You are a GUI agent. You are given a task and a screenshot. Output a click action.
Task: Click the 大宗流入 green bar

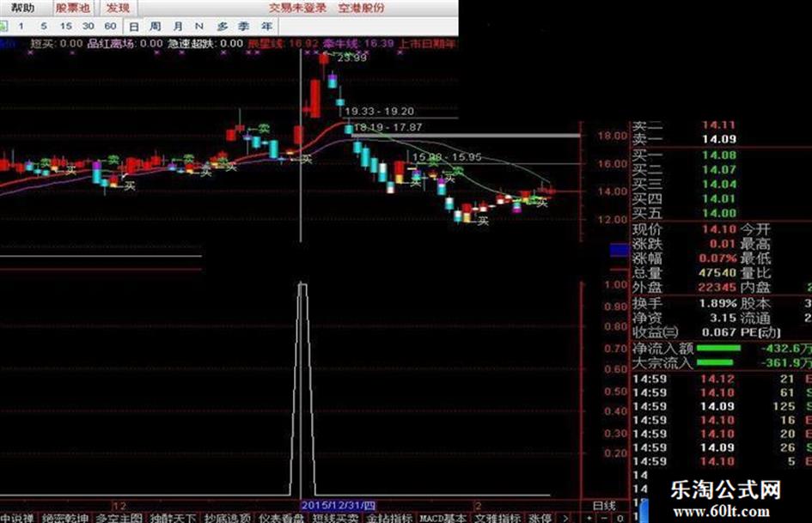pyautogui.click(x=715, y=362)
